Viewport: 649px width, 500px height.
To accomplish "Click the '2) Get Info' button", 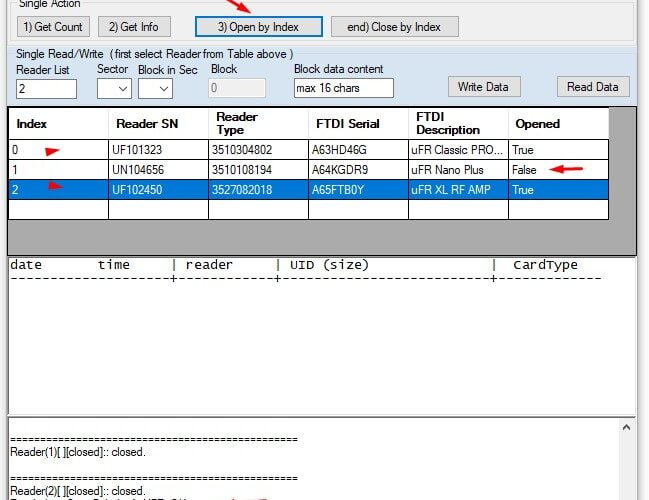I will tap(134, 27).
